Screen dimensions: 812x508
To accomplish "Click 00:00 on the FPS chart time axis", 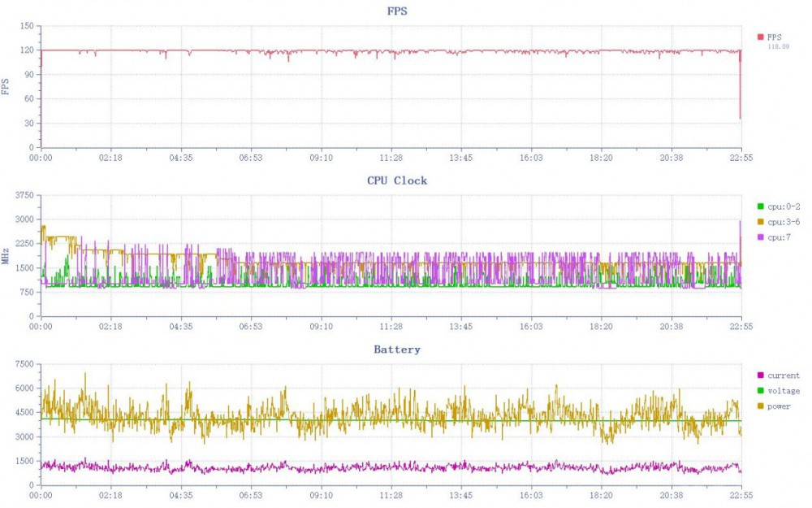I will (41, 158).
